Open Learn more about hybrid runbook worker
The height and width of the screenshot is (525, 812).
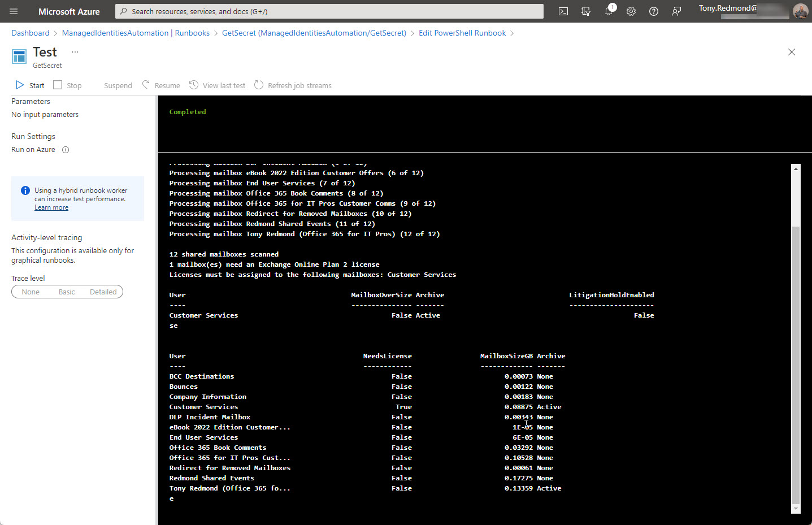51,207
